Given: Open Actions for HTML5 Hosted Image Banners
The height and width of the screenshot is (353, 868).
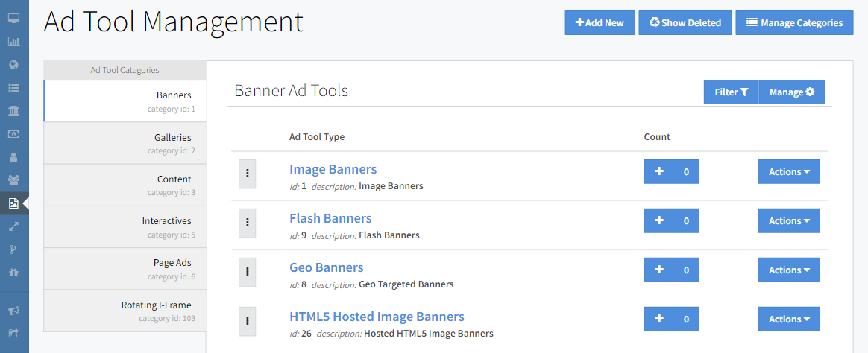Looking at the screenshot, I should pos(789,319).
